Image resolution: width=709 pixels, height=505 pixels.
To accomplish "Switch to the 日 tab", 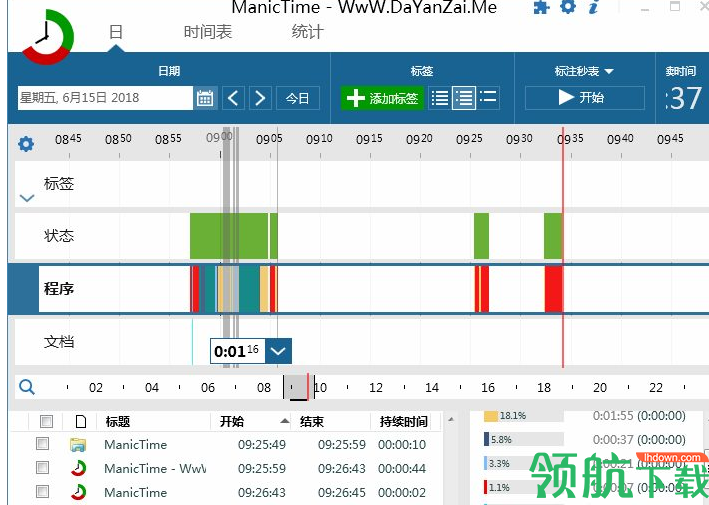I will [x=116, y=32].
